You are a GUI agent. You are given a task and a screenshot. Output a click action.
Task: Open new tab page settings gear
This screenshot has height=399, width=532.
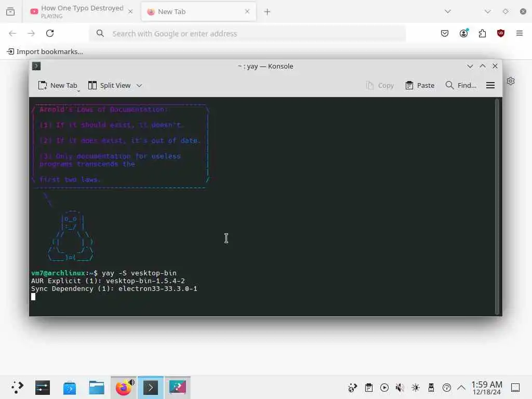pos(511,81)
